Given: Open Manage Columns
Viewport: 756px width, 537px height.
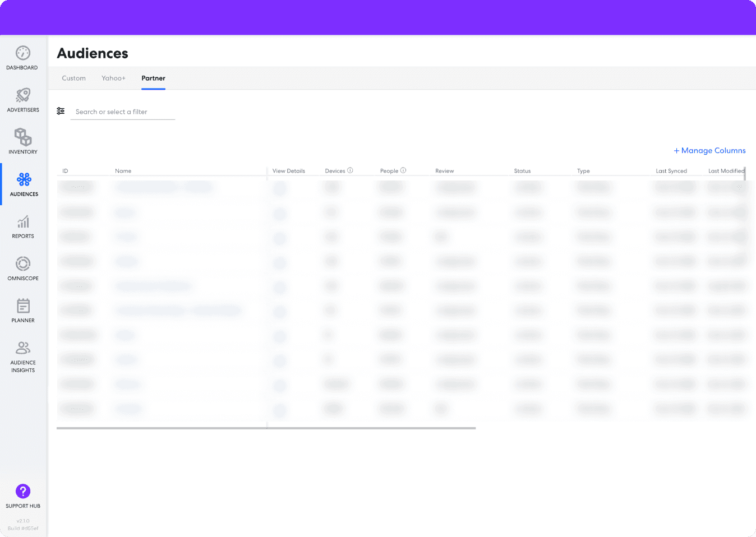Looking at the screenshot, I should point(709,150).
